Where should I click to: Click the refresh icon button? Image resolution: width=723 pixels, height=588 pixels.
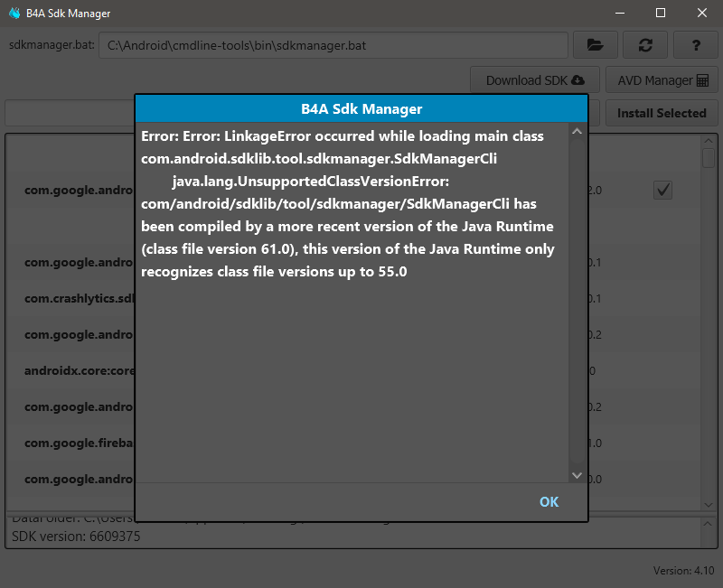point(645,45)
